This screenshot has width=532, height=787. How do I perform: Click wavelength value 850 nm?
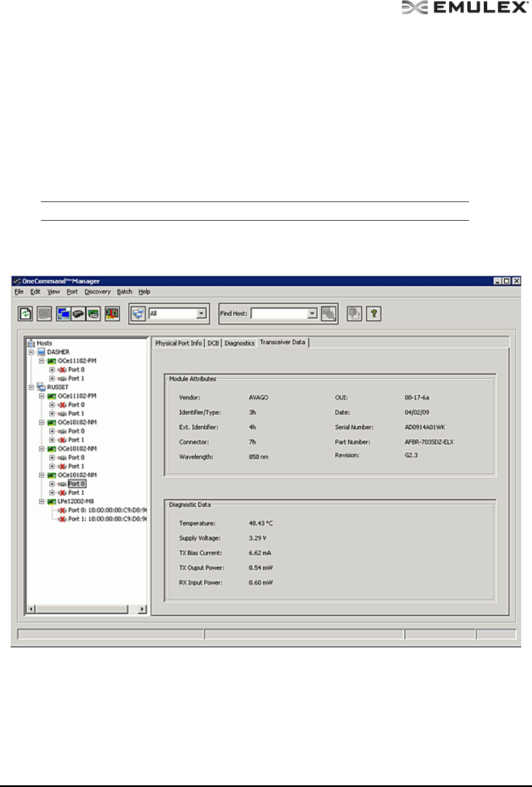point(259,457)
